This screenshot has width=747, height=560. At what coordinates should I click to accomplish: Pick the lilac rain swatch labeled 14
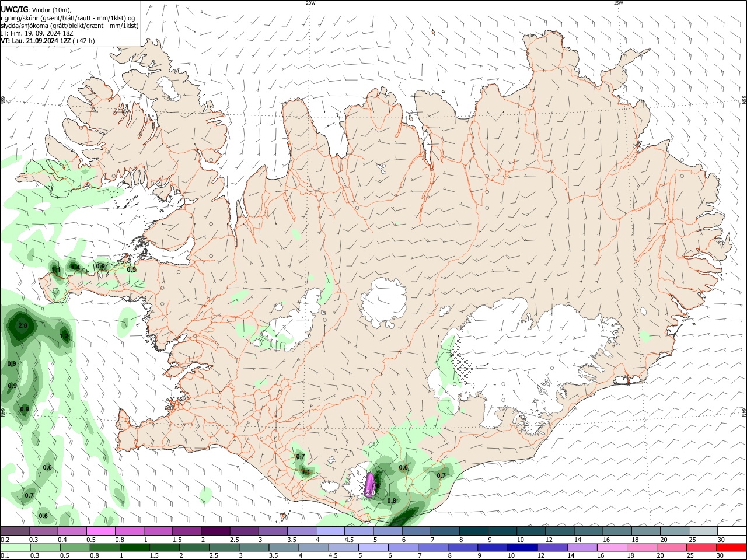coord(582,547)
